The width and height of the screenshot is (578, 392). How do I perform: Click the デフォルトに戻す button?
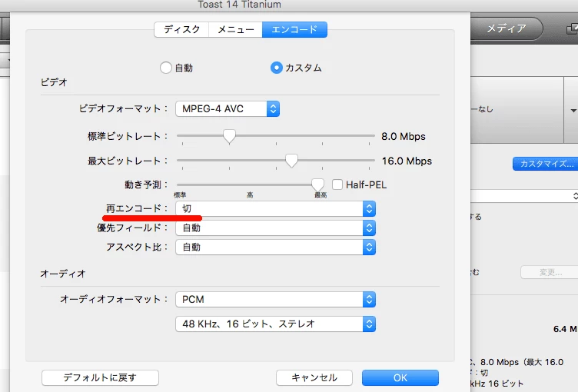tap(100, 377)
